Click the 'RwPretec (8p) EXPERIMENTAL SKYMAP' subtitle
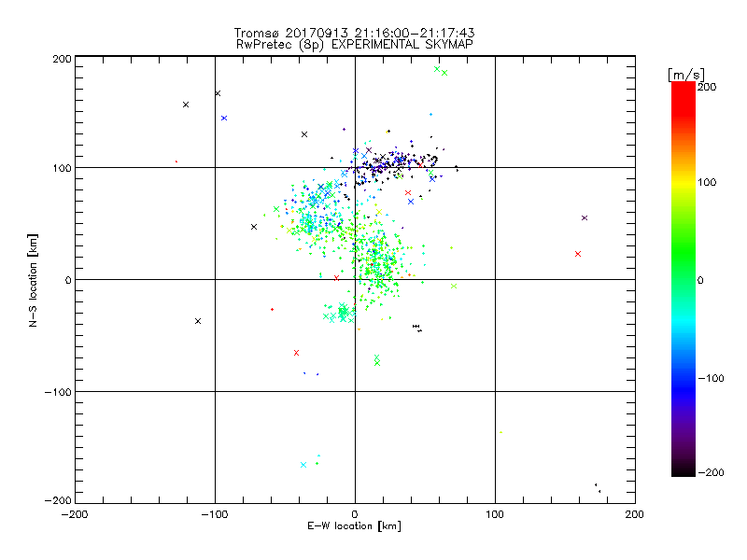 pyautogui.click(x=355, y=45)
